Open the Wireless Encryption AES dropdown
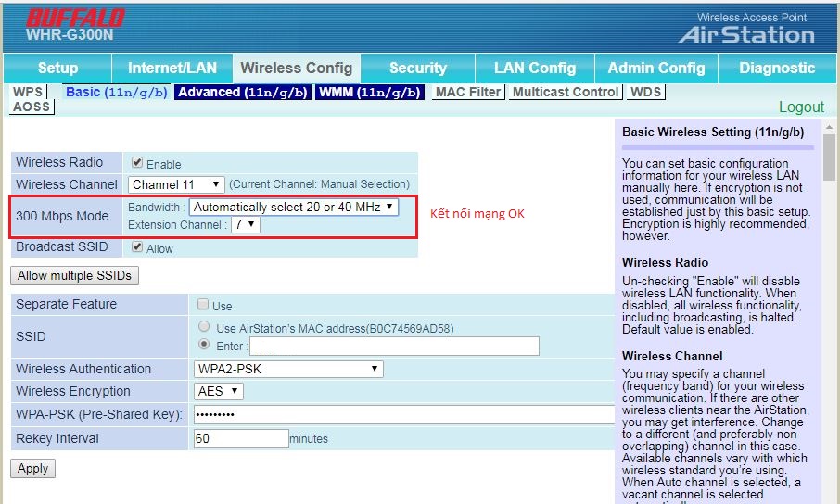840x504 pixels. [219, 392]
